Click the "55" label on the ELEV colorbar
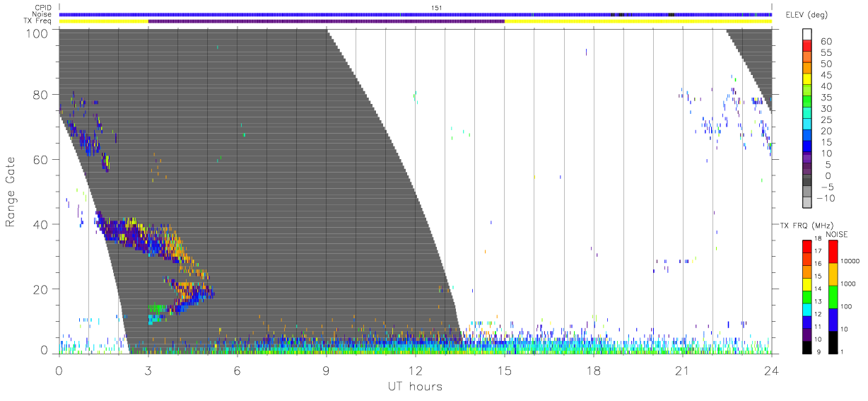Viewport: 868px width, 401px height. [x=825, y=52]
